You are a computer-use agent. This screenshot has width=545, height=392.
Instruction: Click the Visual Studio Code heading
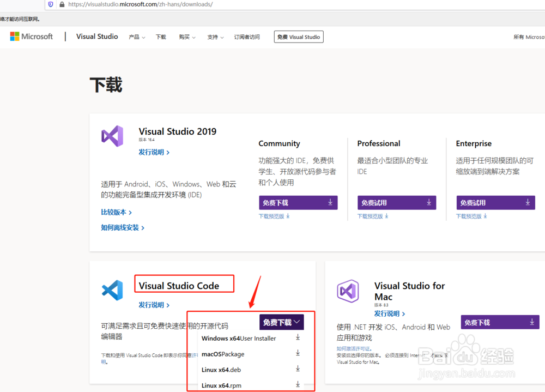click(179, 286)
